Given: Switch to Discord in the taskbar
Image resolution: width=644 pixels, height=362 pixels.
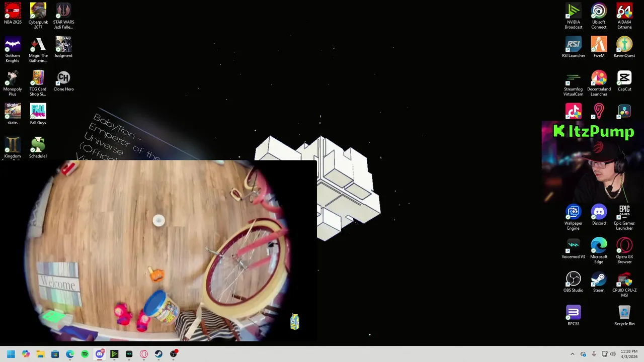Looking at the screenshot, I should [x=100, y=354].
